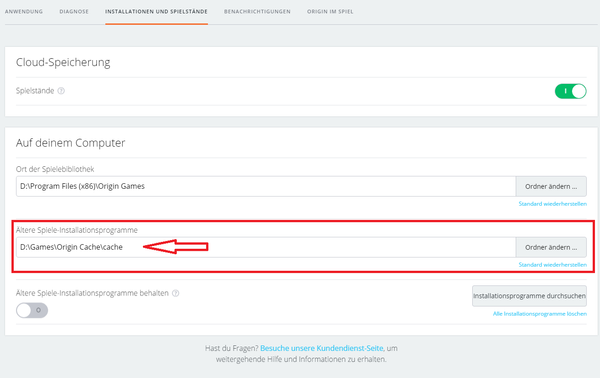This screenshot has width=600, height=378.
Task: Click the Ältere Spiele-Installationsprogramme label
Action: point(77,230)
